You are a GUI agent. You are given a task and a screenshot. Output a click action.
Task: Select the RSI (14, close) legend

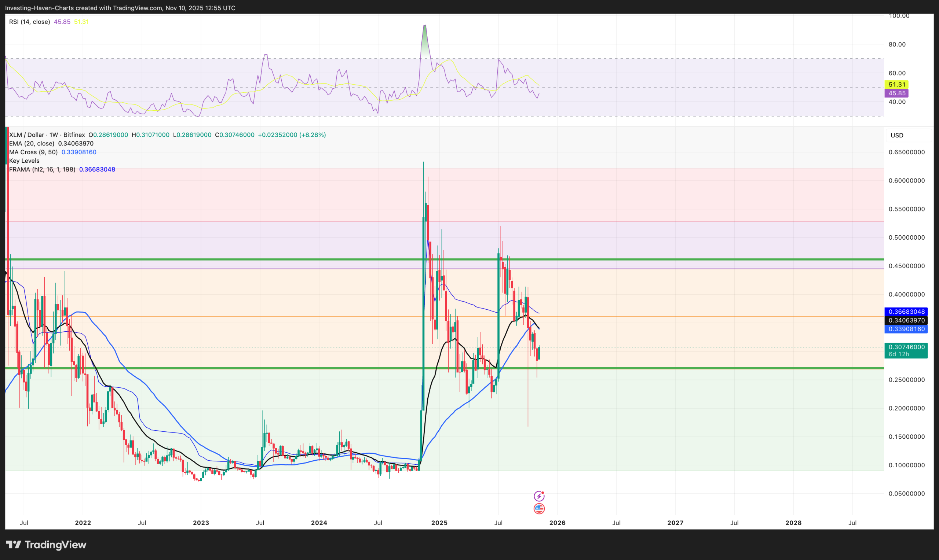click(x=29, y=22)
